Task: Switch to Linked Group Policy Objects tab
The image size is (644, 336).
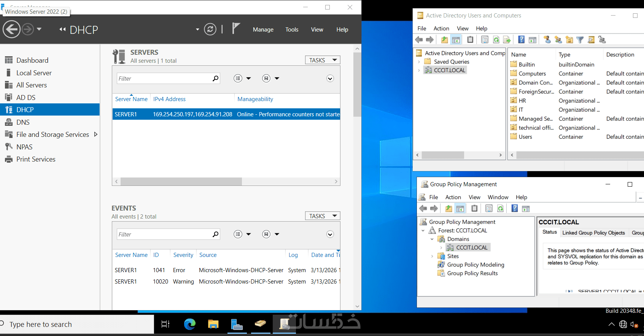Action: tap(593, 233)
